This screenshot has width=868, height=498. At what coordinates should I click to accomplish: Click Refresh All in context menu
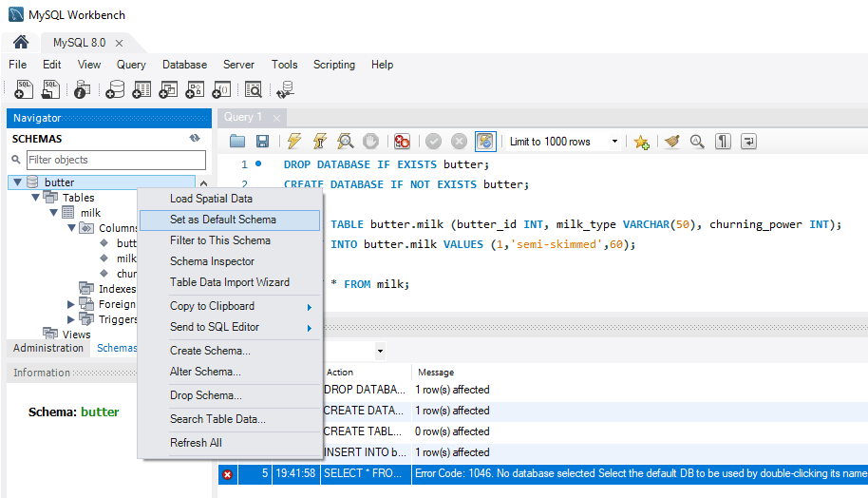(230, 443)
